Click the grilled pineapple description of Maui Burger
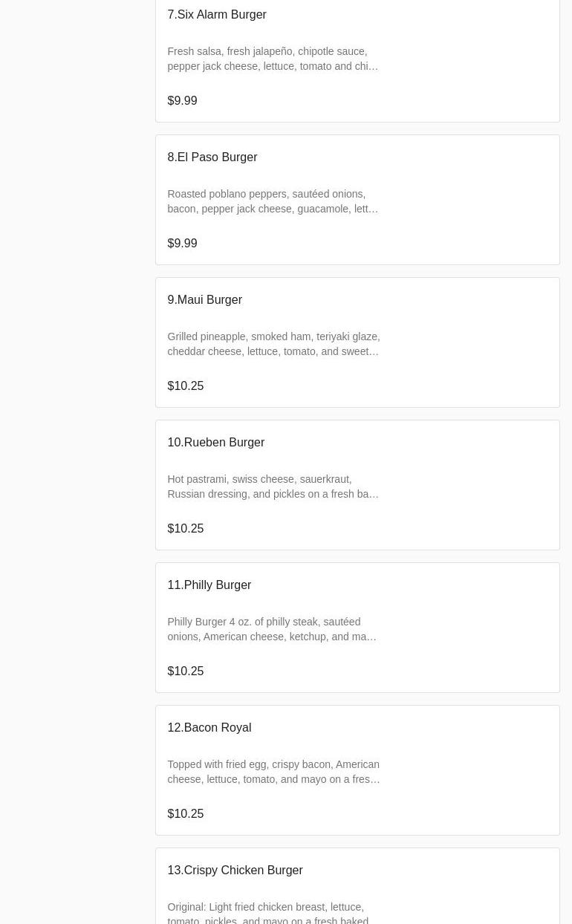Screen dimensions: 572x924 (x=273, y=344)
